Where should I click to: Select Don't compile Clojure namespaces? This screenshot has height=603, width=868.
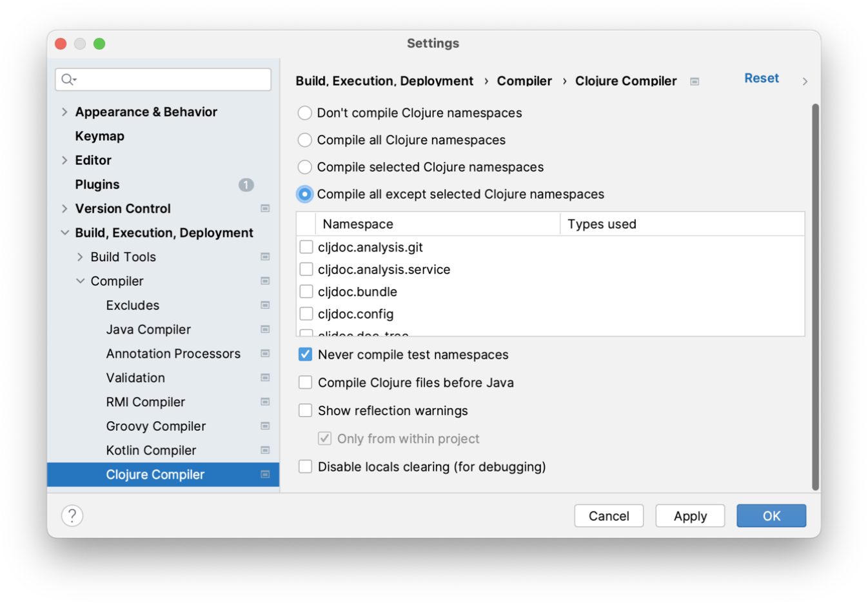(x=305, y=113)
